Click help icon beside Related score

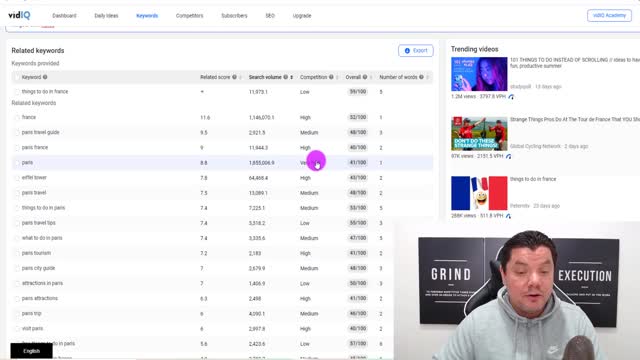click(234, 77)
